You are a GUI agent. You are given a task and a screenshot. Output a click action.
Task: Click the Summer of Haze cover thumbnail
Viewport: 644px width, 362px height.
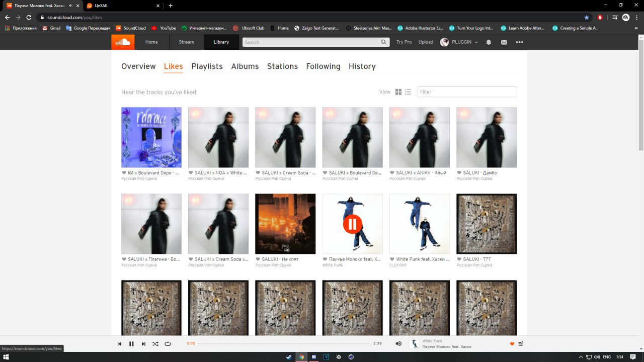point(151,137)
